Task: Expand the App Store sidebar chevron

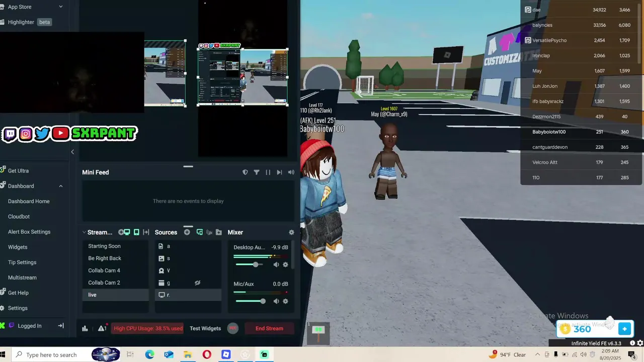Action: tap(61, 7)
